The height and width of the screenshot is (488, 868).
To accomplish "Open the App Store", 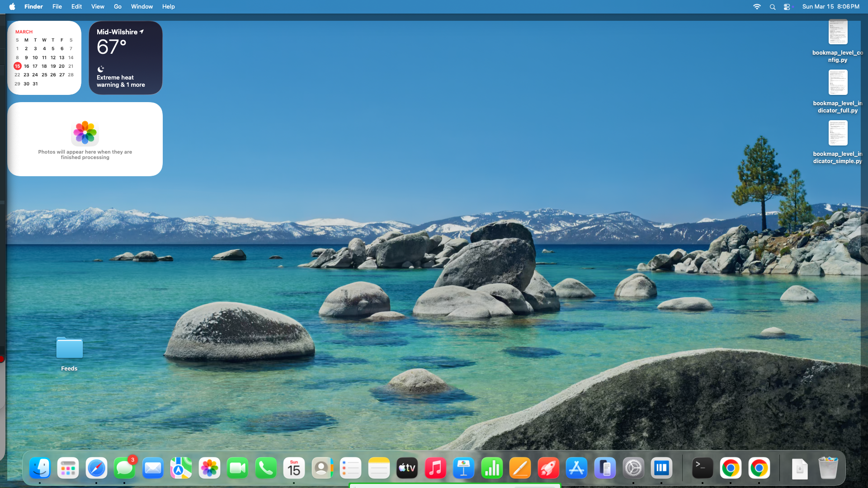I will 576,468.
